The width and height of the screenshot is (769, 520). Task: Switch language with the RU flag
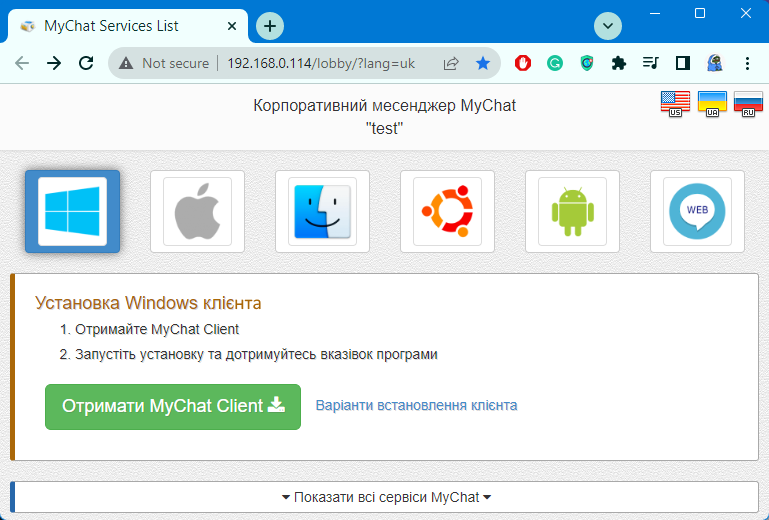coord(747,103)
